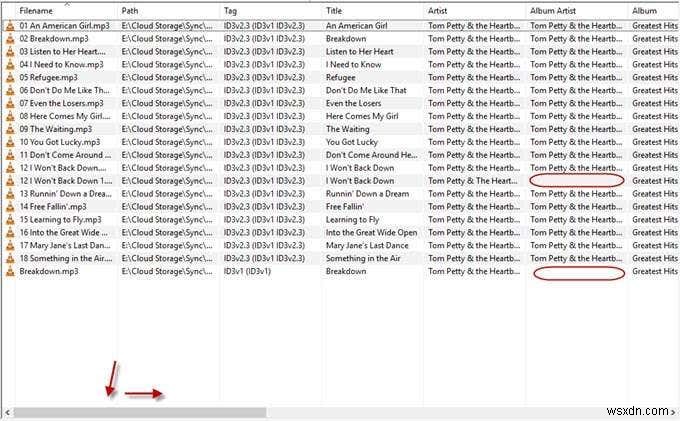Click the title cell Mary Jane's Last Dance
This screenshot has height=421, width=680.
(367, 246)
